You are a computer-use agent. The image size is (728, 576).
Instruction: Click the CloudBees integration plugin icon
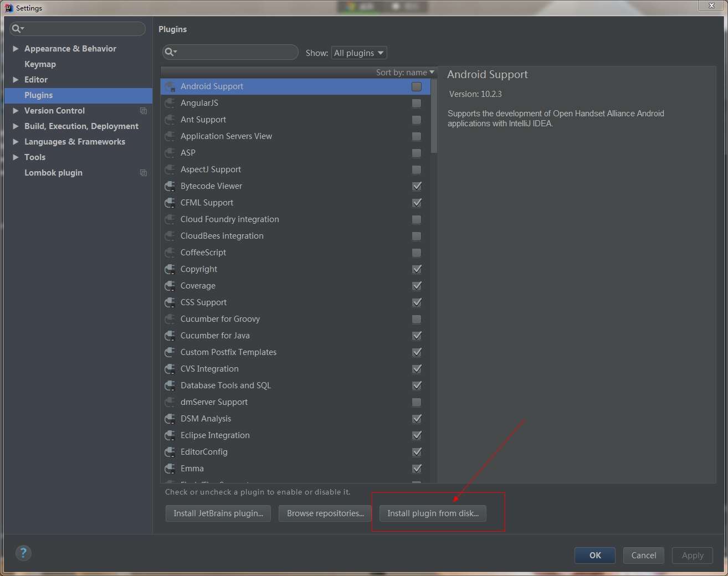170,236
